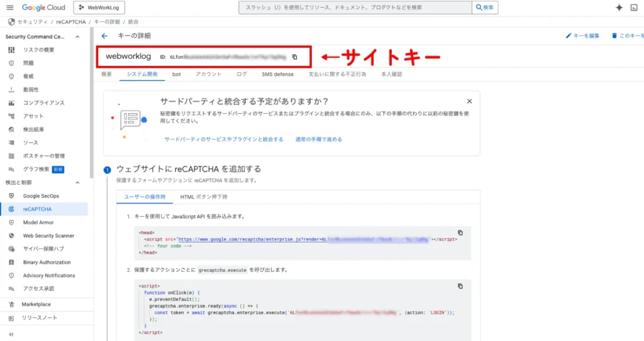The width and height of the screenshot is (644, 341).
Task: Collapse the 検出と制御 section
Action: tap(77, 183)
